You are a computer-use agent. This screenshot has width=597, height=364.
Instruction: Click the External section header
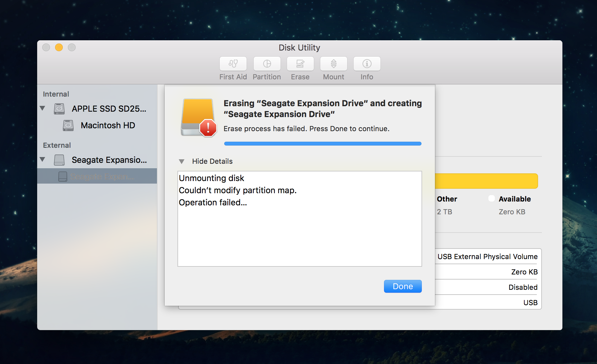coord(57,145)
